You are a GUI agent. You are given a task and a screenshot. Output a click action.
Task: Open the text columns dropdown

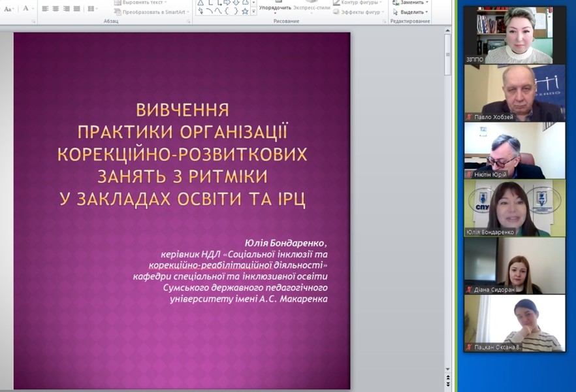[x=93, y=8]
